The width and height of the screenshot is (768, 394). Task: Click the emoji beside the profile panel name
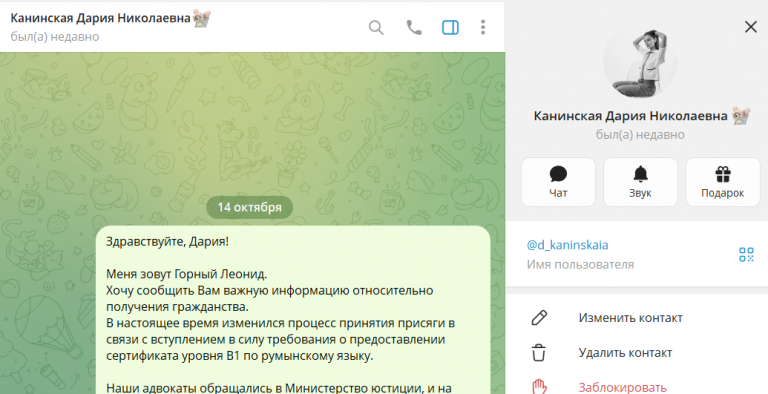tap(741, 116)
